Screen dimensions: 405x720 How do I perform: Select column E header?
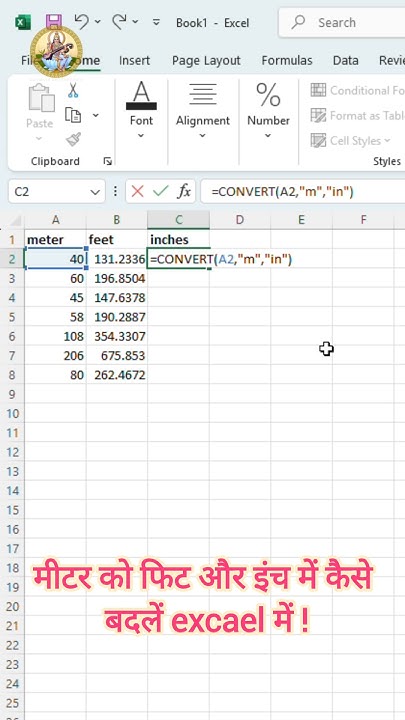301,220
